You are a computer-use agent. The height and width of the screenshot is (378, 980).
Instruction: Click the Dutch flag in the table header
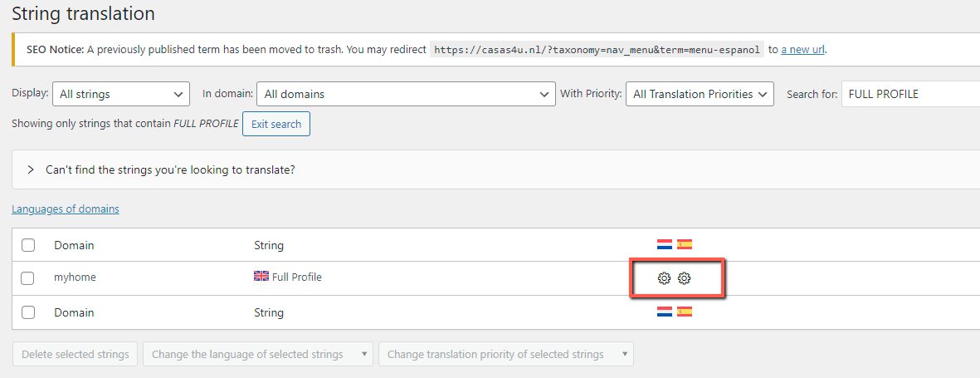tap(665, 245)
